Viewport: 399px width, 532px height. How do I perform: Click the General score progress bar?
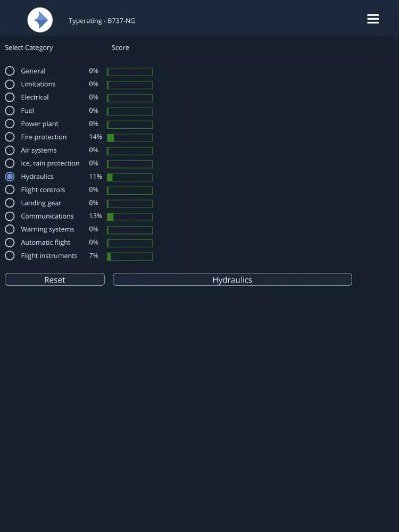[x=130, y=72]
